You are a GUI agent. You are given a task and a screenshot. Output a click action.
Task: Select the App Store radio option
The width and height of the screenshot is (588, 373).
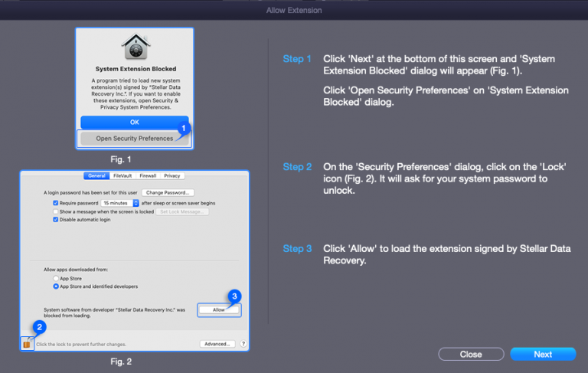click(56, 279)
